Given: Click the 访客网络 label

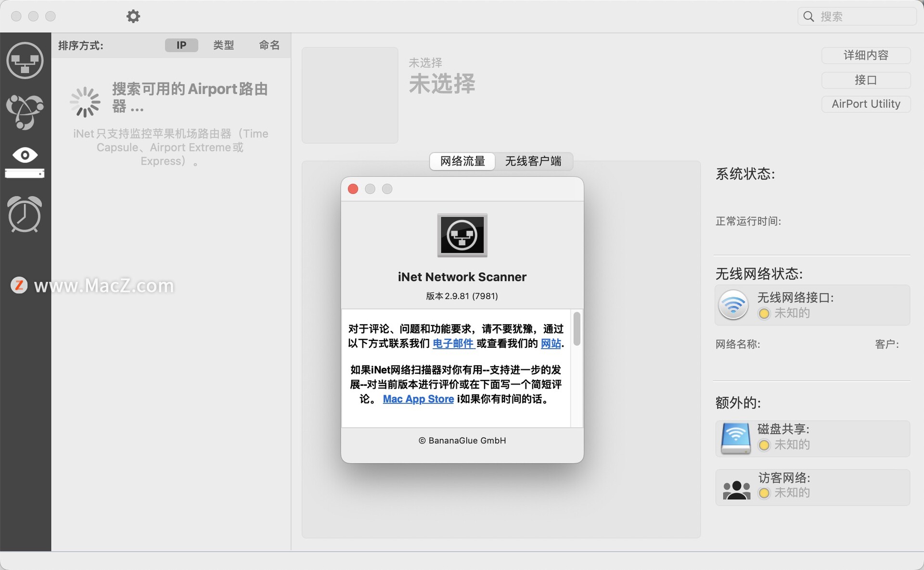Looking at the screenshot, I should [x=784, y=478].
